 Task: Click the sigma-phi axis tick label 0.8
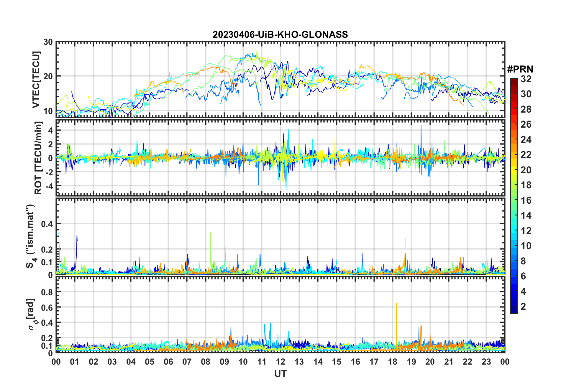coord(47,292)
